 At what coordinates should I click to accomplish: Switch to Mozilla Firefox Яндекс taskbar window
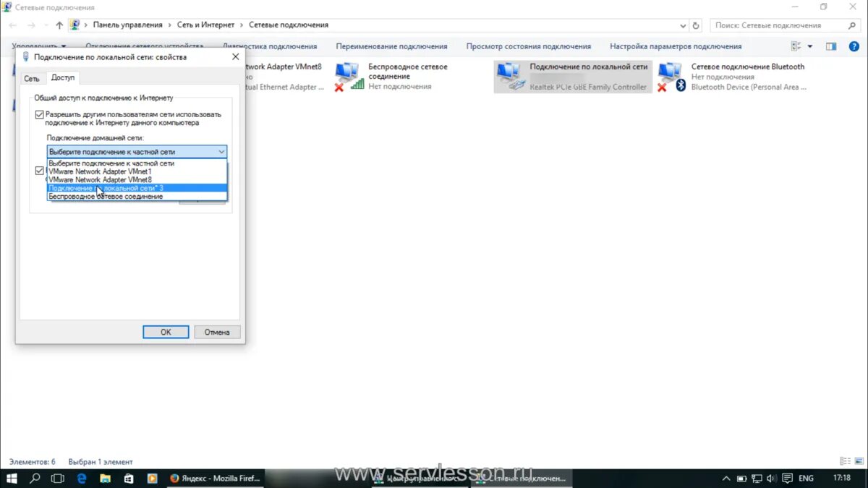click(214, 478)
